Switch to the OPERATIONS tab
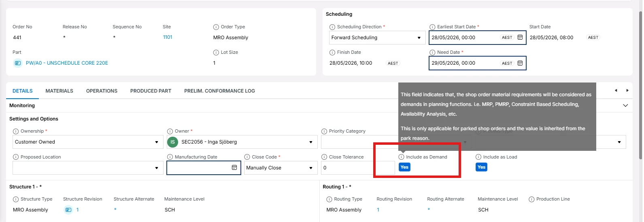The image size is (644, 222). pyautogui.click(x=102, y=91)
